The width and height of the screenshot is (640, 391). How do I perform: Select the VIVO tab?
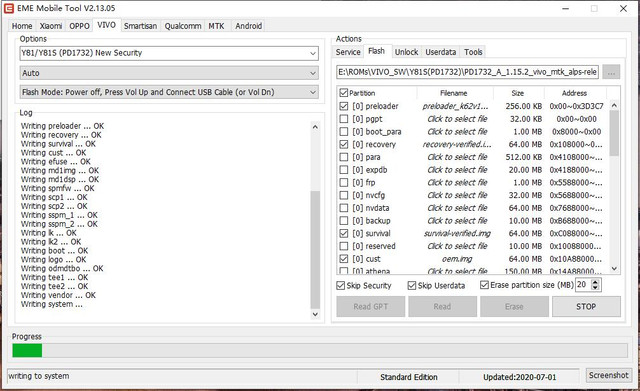coord(107,25)
